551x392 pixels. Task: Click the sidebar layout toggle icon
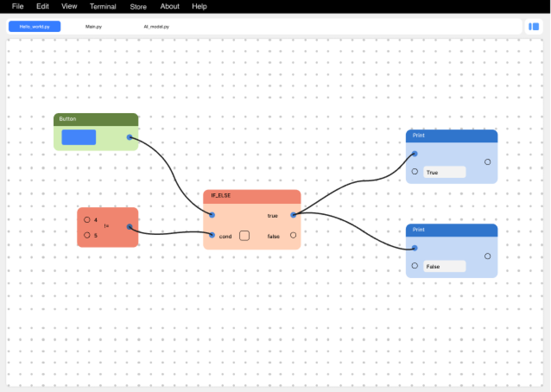[534, 27]
